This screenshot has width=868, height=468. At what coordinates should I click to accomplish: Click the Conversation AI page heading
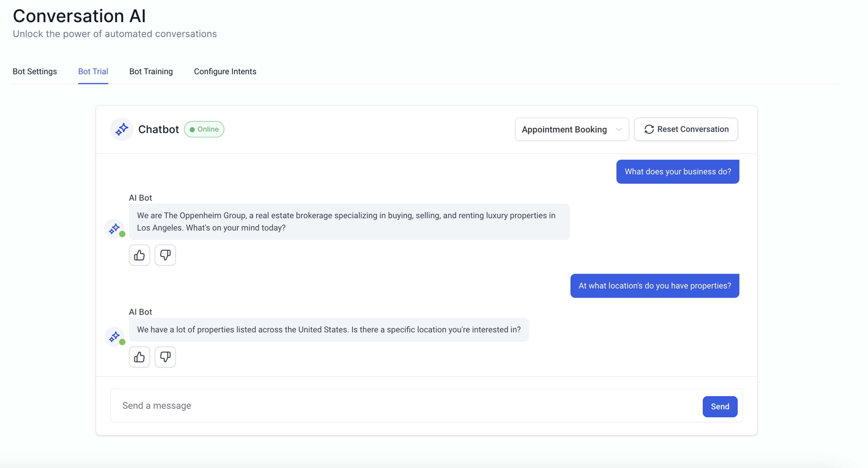[79, 16]
